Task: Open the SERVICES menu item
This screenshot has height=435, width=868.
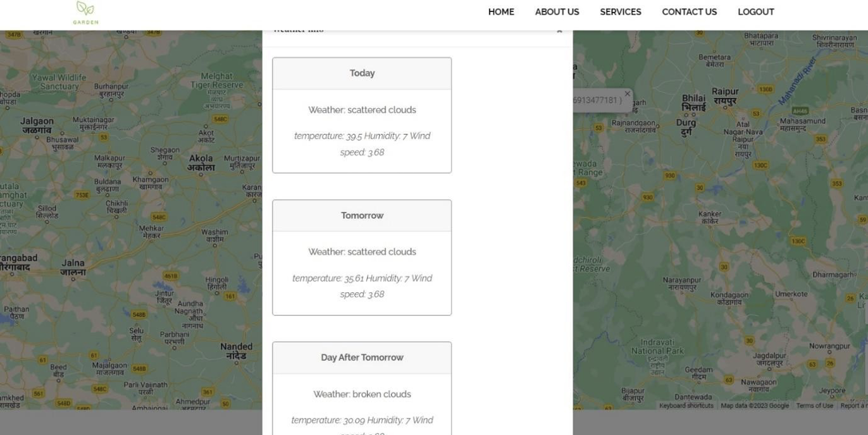Action: click(x=621, y=11)
